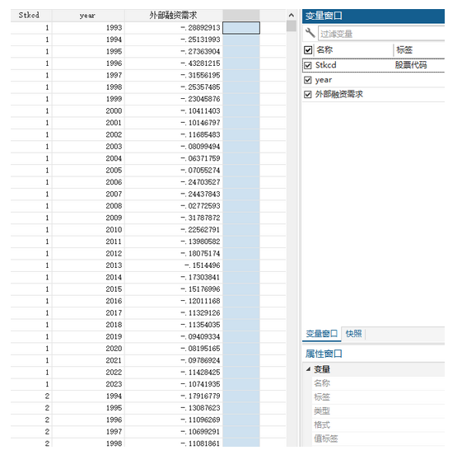Click year cell 2008 for Stkcd 1
476x455 pixels.
[x=114, y=206]
